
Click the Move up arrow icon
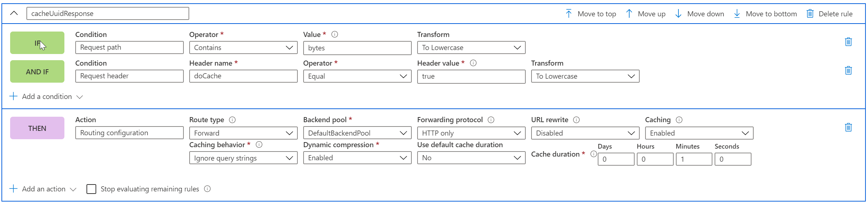(629, 14)
